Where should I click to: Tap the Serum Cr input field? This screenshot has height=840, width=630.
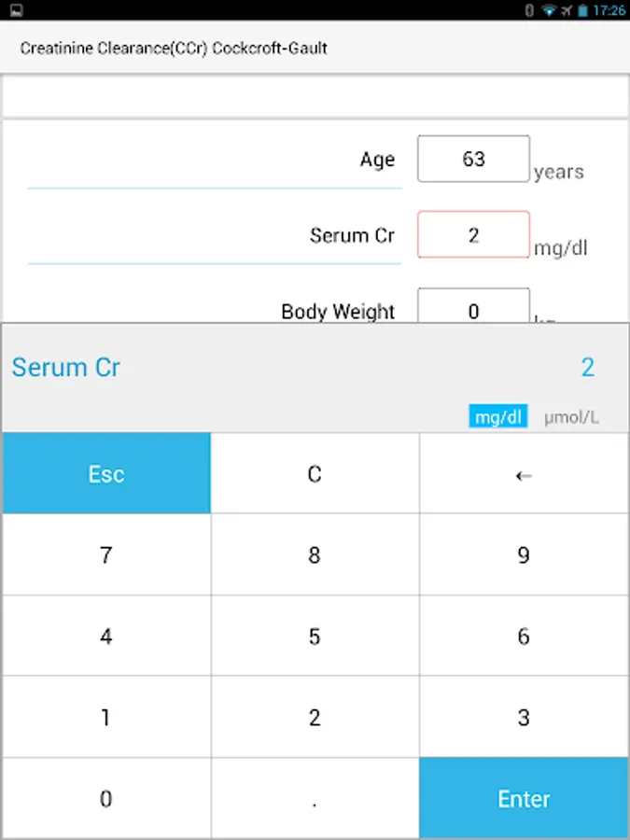[473, 235]
